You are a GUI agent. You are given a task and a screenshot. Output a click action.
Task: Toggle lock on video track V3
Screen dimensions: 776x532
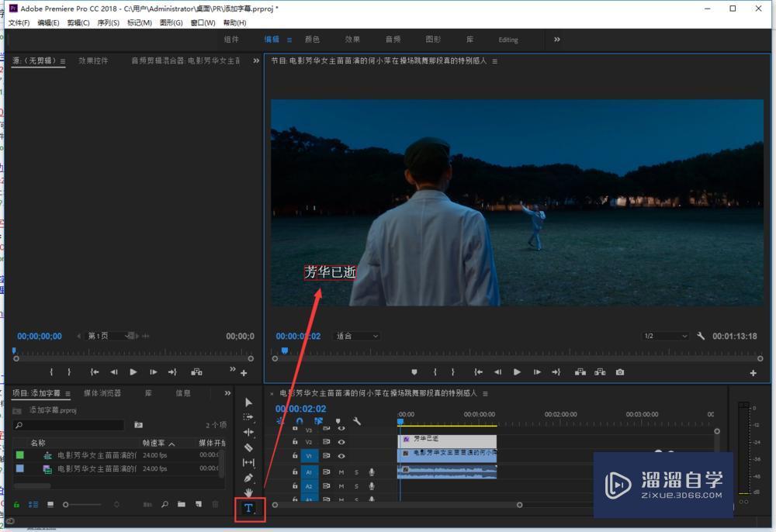(x=295, y=428)
